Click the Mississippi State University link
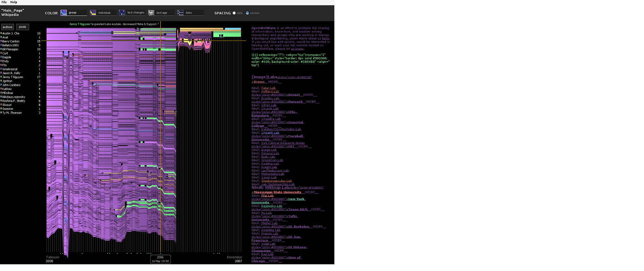644x271 pixels. 278,192
